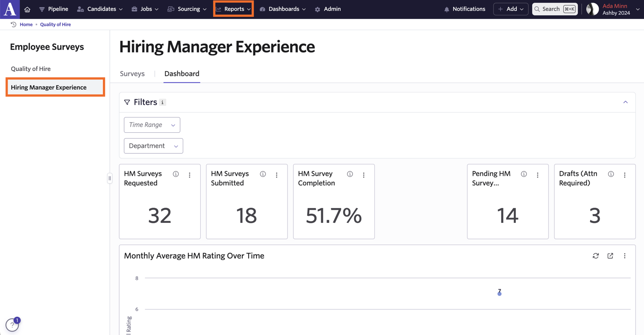The width and height of the screenshot is (644, 335).
Task: Open HM Survey Completion options menu
Action: [x=364, y=175]
